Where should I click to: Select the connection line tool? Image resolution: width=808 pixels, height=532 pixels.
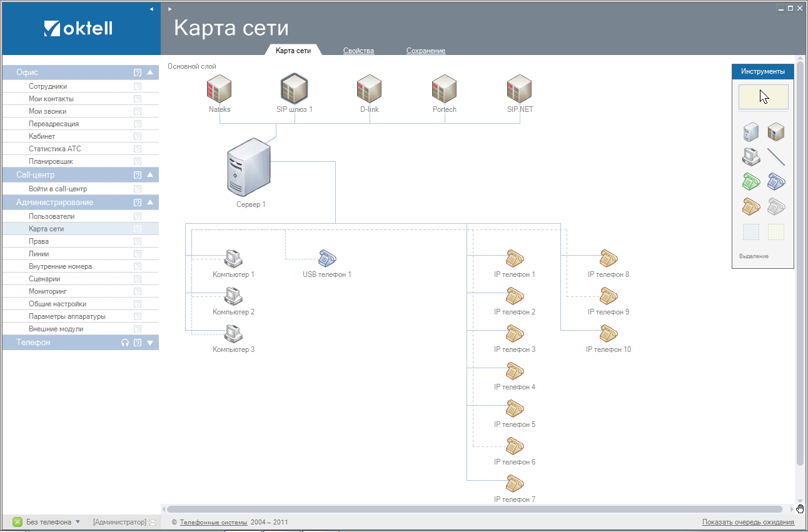point(776,157)
